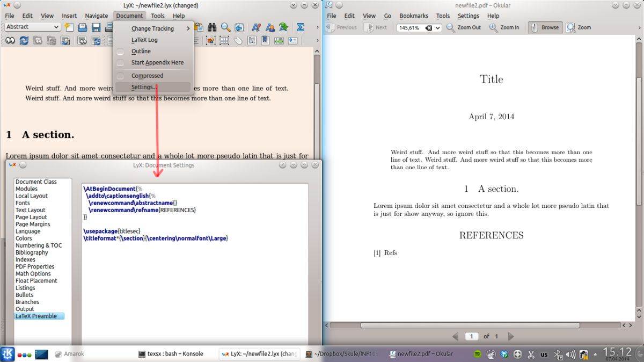This screenshot has width=644, height=362.
Task: Insert a table float via toolbar icon
Action: tap(224, 40)
